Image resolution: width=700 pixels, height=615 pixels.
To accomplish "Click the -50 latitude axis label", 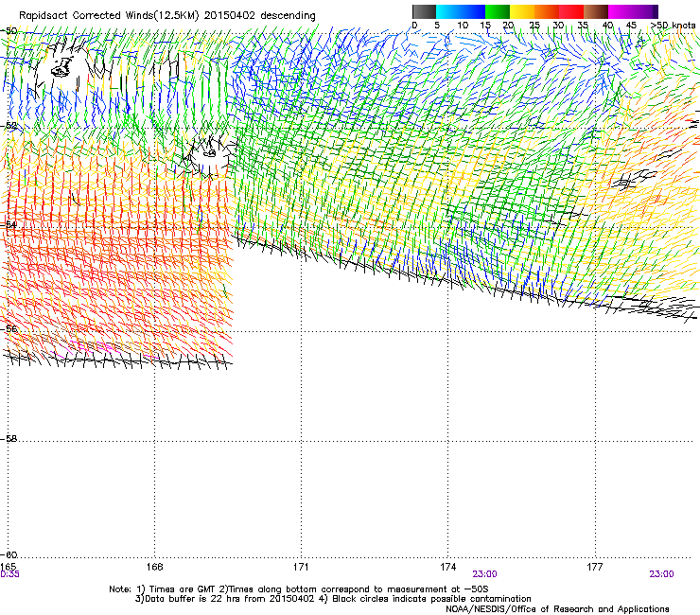I will pos(9,31).
